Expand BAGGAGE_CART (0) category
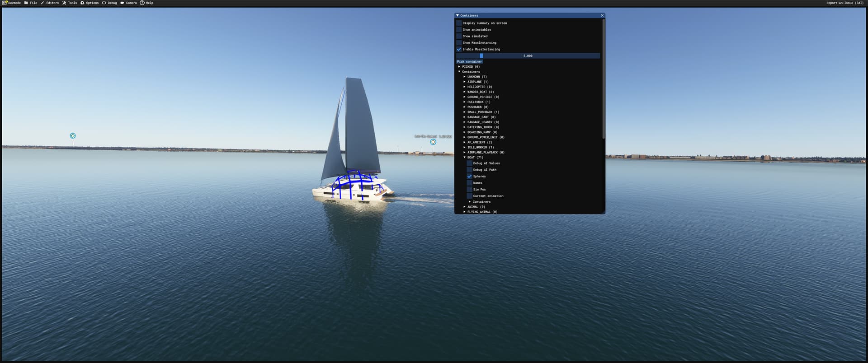The width and height of the screenshot is (868, 363). (x=464, y=117)
